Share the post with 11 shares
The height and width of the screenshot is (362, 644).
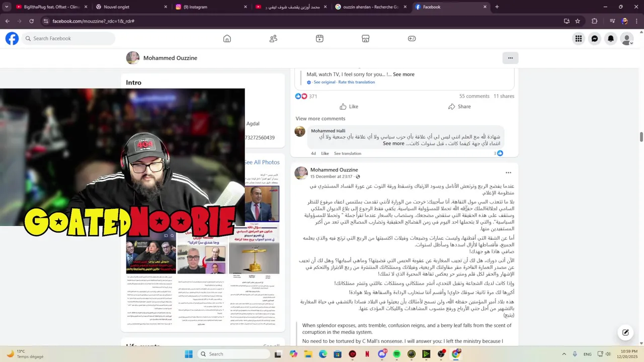point(459,107)
